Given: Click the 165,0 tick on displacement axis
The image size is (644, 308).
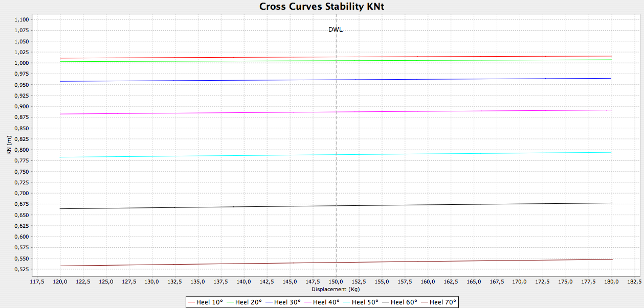Looking at the screenshot, I should (x=474, y=281).
